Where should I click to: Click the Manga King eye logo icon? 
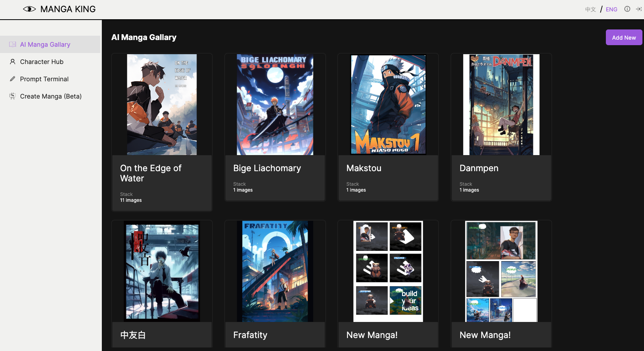(29, 9)
